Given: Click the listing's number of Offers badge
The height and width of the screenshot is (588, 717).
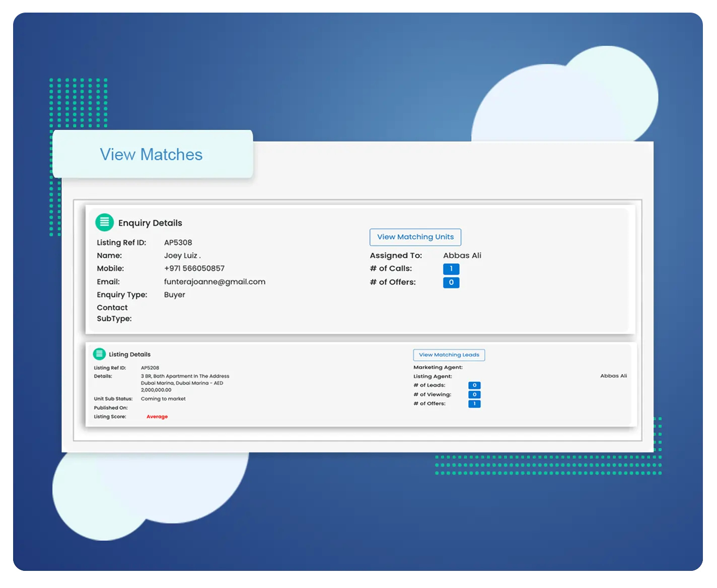Looking at the screenshot, I should (474, 404).
